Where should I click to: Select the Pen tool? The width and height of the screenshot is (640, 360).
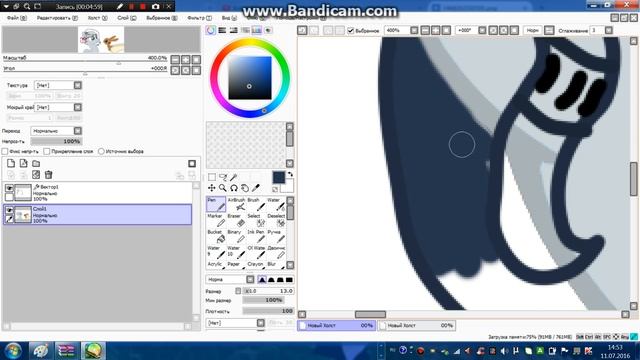tap(216, 204)
